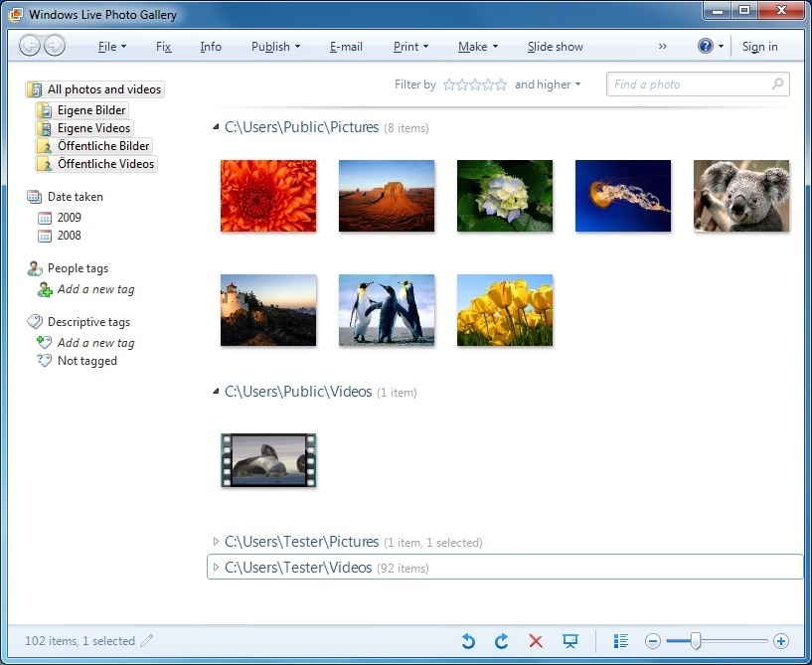The image size is (812, 665).
Task: Select the Eigene Videos folder
Action: (92, 127)
